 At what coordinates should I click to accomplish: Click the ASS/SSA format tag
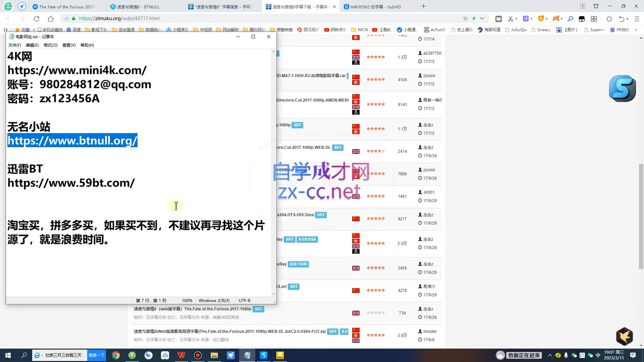point(307,239)
